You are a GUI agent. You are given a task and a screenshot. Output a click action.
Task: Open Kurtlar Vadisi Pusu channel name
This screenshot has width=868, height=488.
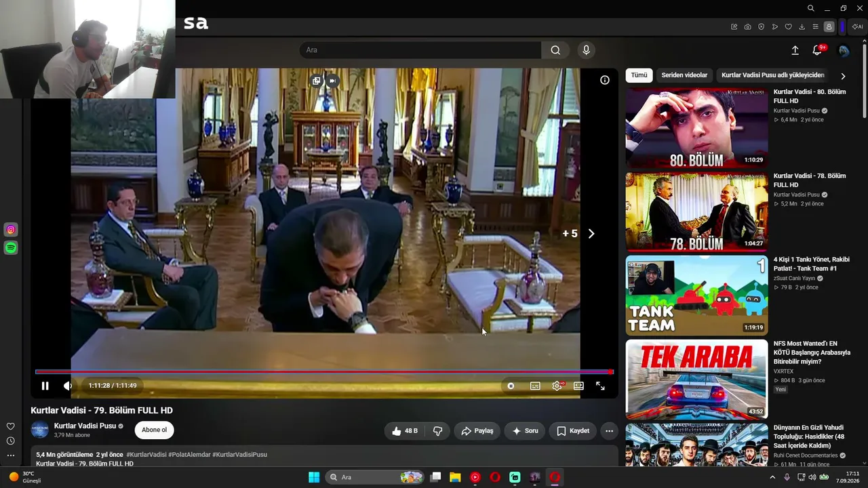[85, 426]
